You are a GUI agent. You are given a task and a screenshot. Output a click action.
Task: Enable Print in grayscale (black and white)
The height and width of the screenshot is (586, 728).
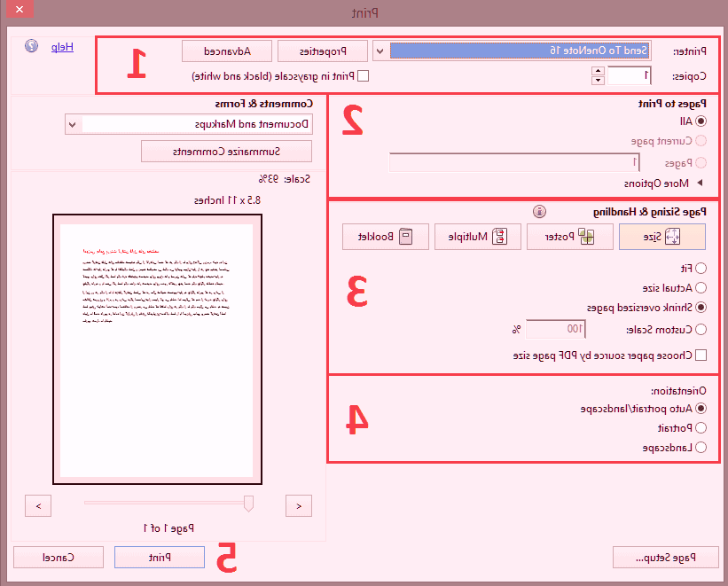[x=363, y=75]
